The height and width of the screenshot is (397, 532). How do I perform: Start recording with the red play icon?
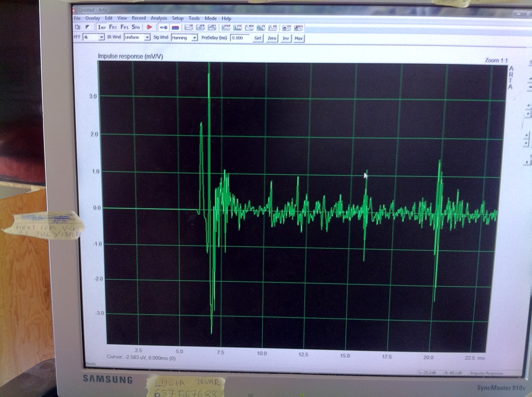pyautogui.click(x=150, y=27)
